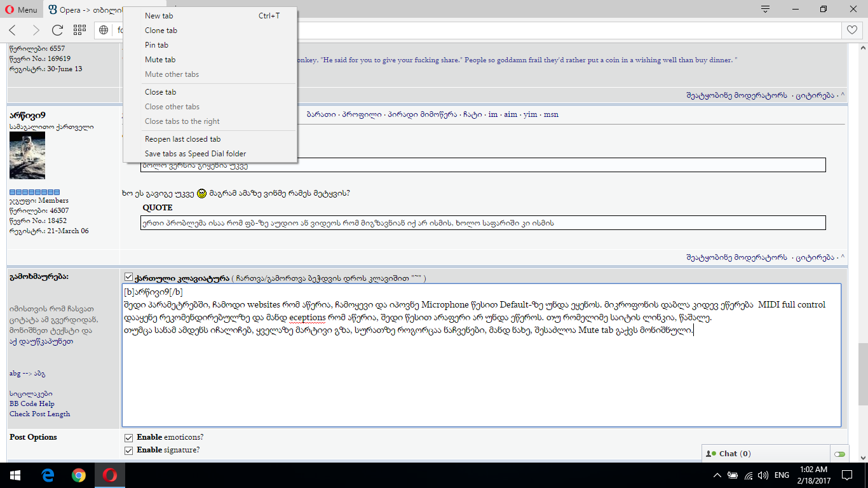Switch the ENG input language indicator
Viewport: 868px width, 488px height.
point(782,475)
